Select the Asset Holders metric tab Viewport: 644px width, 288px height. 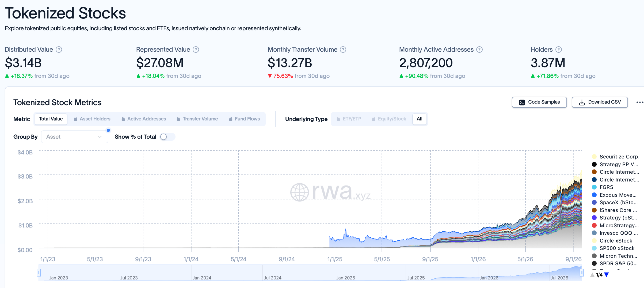tap(92, 119)
